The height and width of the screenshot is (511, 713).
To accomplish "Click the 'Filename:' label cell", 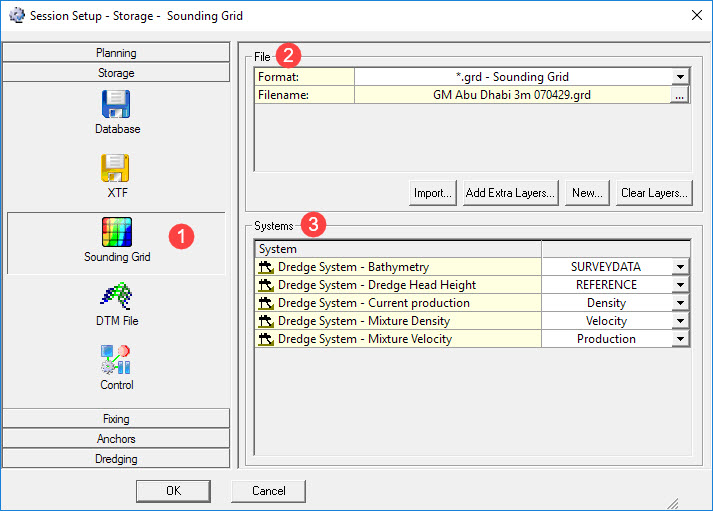I will pos(304,95).
